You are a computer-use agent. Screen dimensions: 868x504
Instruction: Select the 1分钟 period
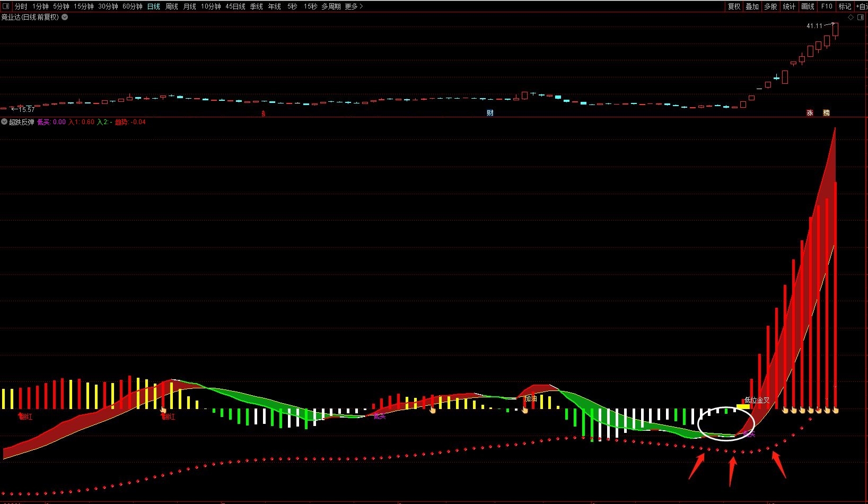[x=40, y=6]
